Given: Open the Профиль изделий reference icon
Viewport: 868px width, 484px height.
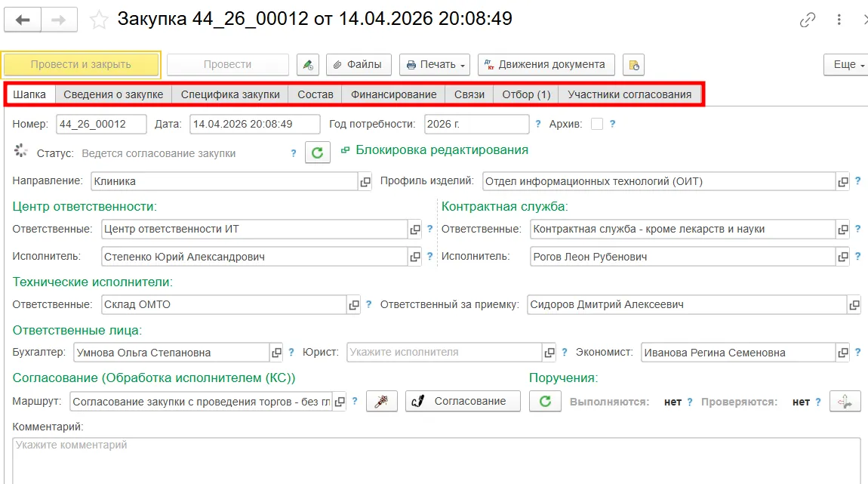Looking at the screenshot, I should [x=842, y=182].
